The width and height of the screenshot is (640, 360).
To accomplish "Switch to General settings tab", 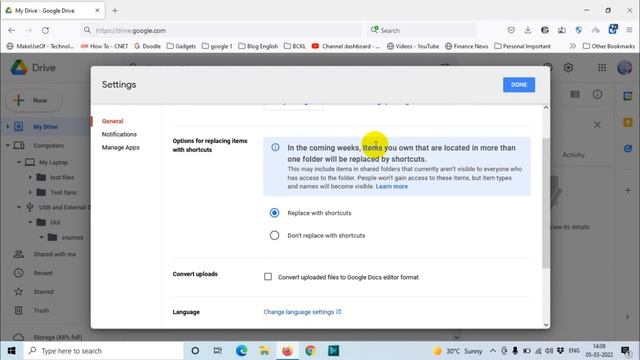I will [112, 121].
